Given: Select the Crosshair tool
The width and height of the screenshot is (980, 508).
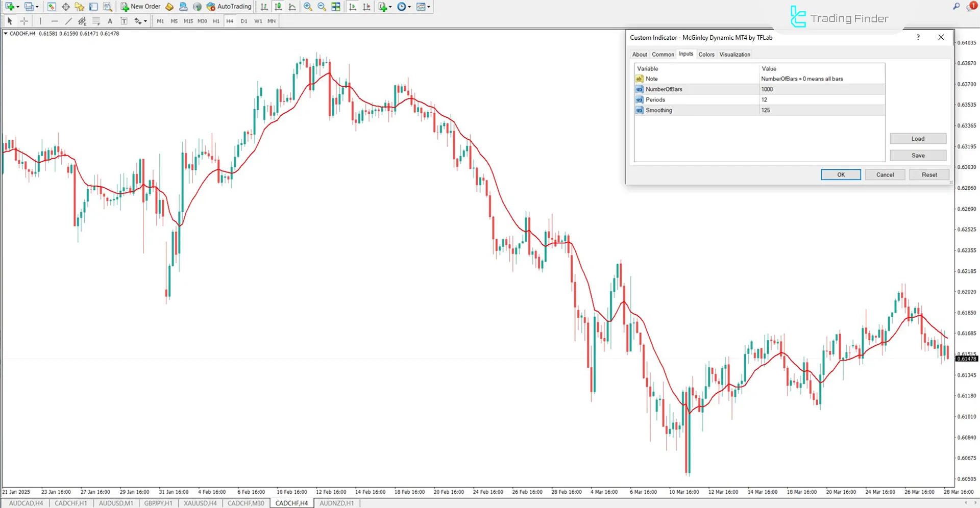Looking at the screenshot, I should tap(23, 21).
